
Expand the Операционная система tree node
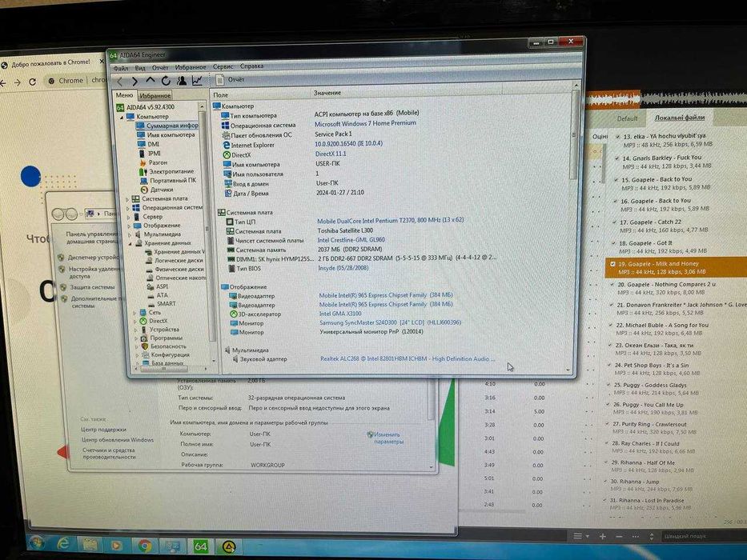tap(127, 208)
